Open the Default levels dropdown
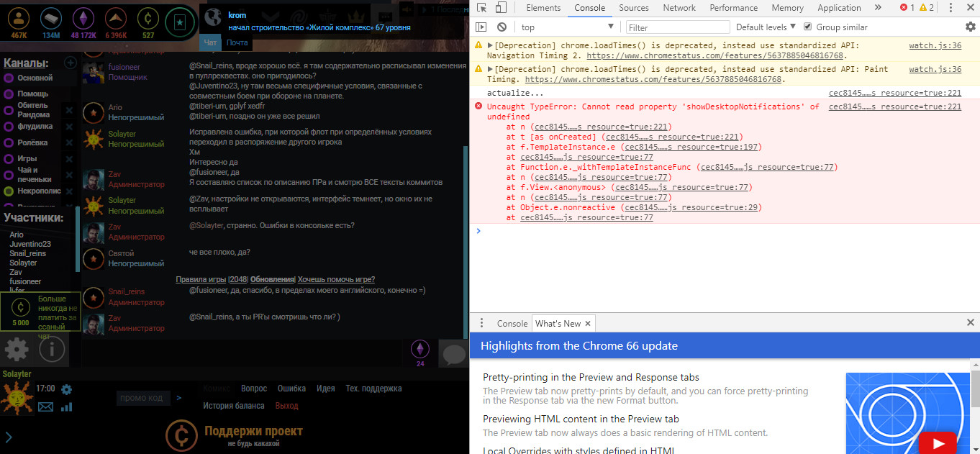980x454 pixels. point(766,27)
